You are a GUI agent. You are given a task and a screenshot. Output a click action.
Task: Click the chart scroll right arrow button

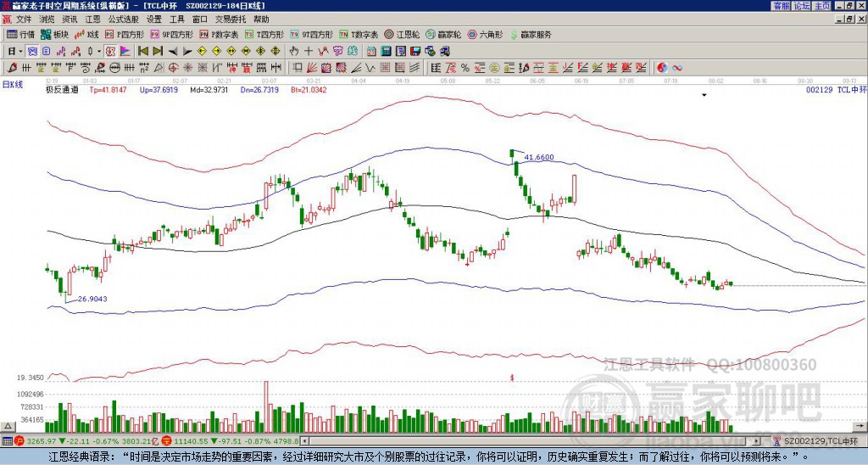pyautogui.click(x=861, y=426)
